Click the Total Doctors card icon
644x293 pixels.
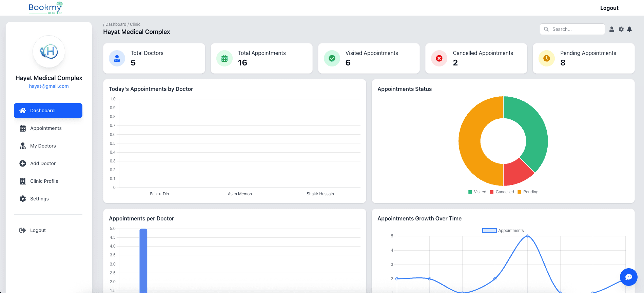pos(117,58)
